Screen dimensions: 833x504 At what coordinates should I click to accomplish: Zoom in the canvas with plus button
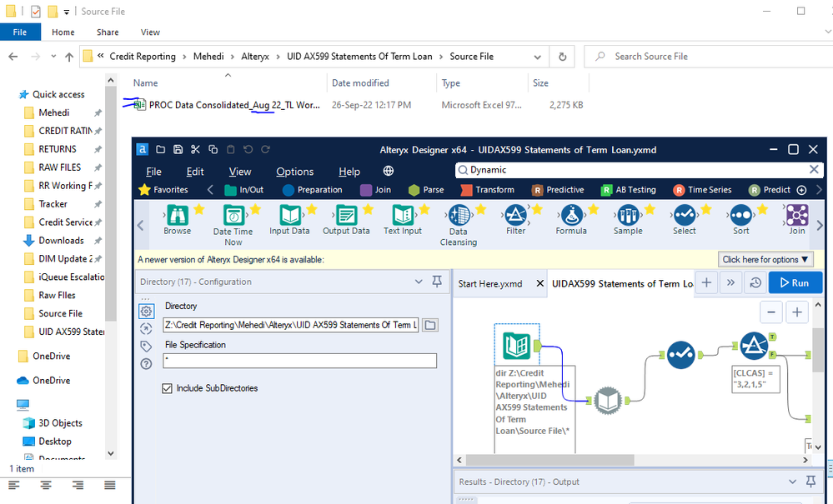coord(797,312)
